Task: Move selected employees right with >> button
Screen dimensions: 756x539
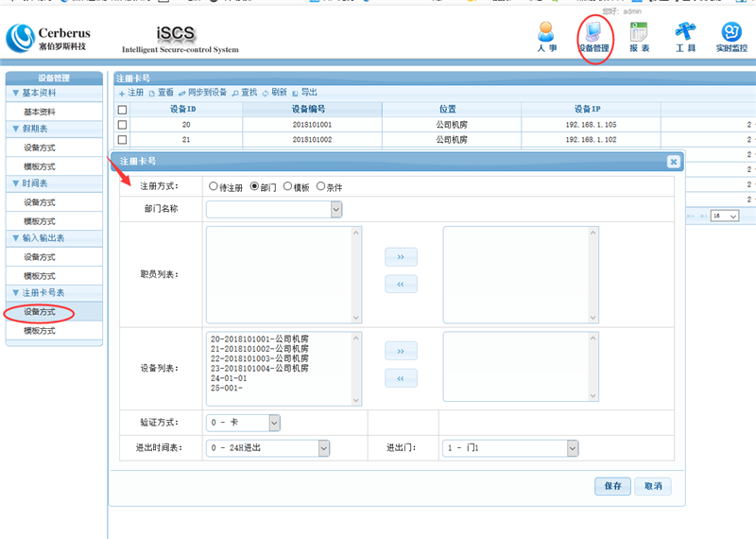Action: pyautogui.click(x=401, y=257)
